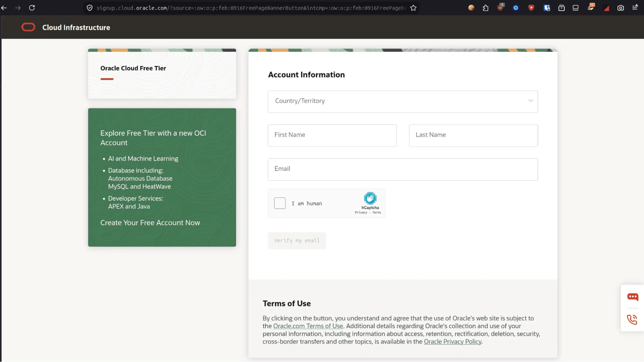Image resolution: width=644 pixels, height=362 pixels.
Task: Click the hCaptcha logo
Action: click(370, 198)
